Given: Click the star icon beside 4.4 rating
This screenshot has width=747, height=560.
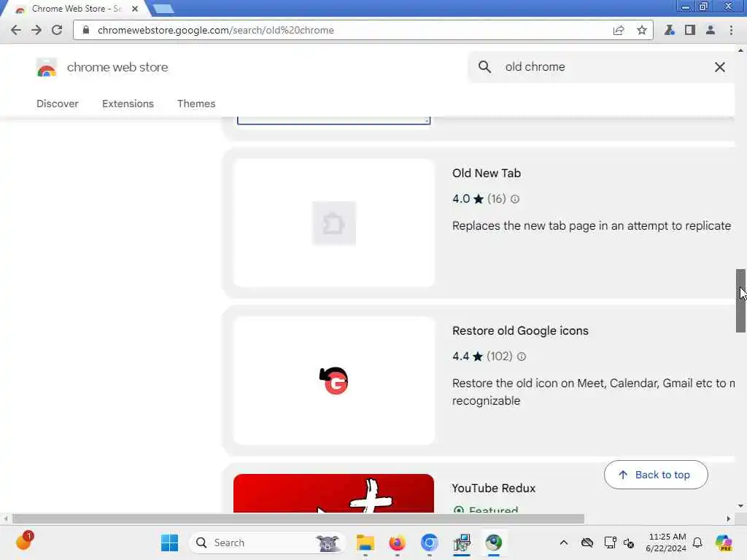Looking at the screenshot, I should click(x=478, y=356).
